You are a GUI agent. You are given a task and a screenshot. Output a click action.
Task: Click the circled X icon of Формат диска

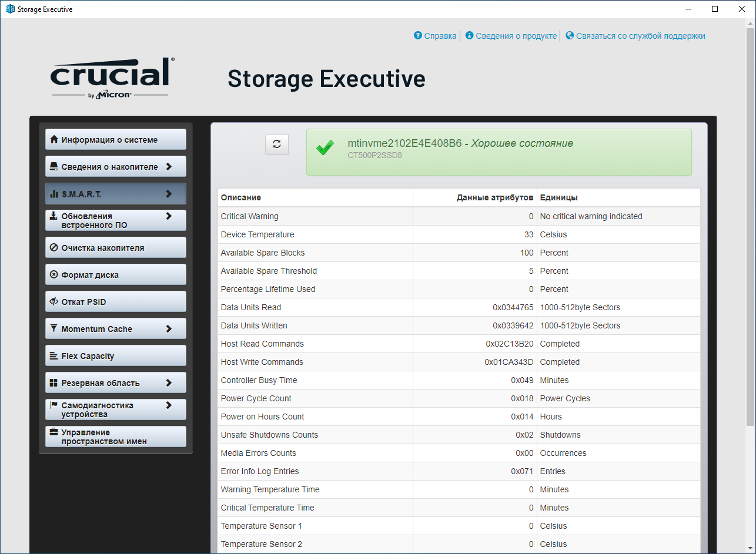pos(54,275)
